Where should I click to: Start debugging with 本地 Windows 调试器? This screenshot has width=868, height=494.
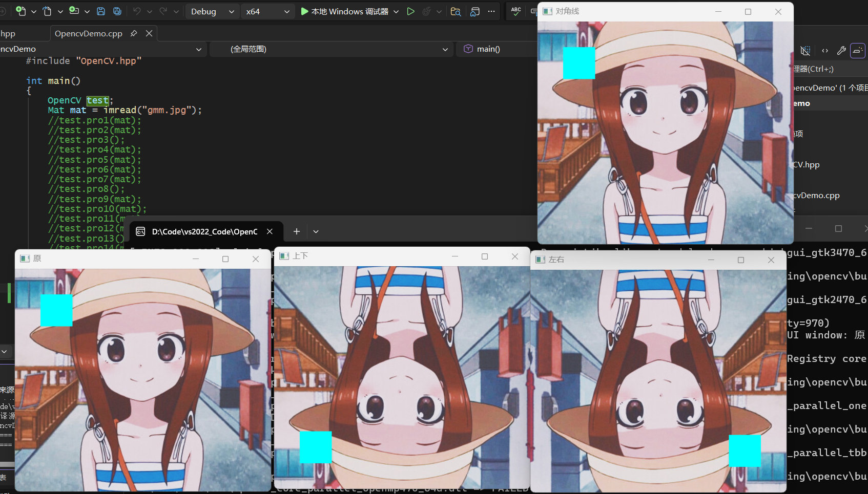point(344,11)
